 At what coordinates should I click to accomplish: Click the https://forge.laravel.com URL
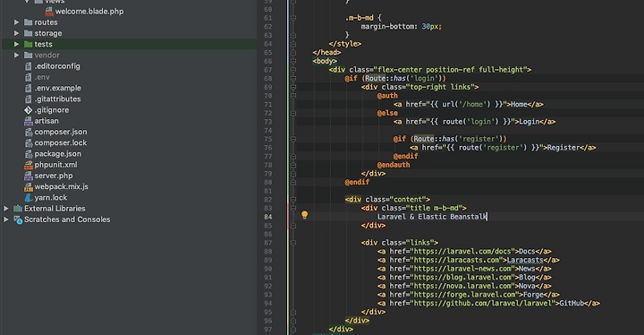(x=464, y=295)
